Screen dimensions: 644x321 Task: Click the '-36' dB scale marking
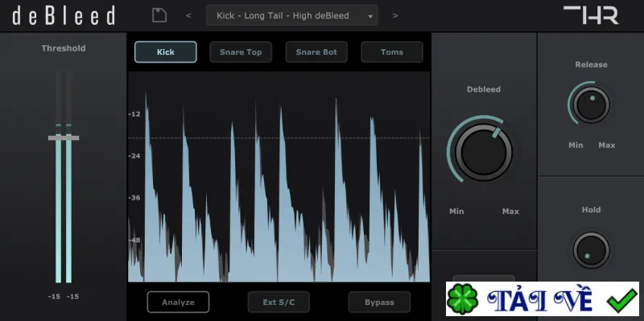click(x=134, y=197)
